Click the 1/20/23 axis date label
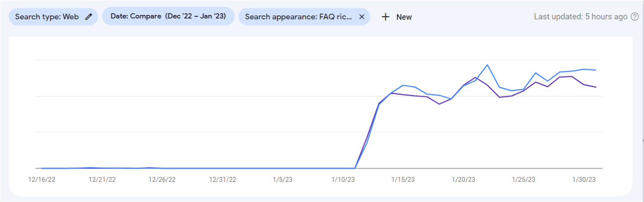The width and height of the screenshot is (644, 202). point(463,180)
